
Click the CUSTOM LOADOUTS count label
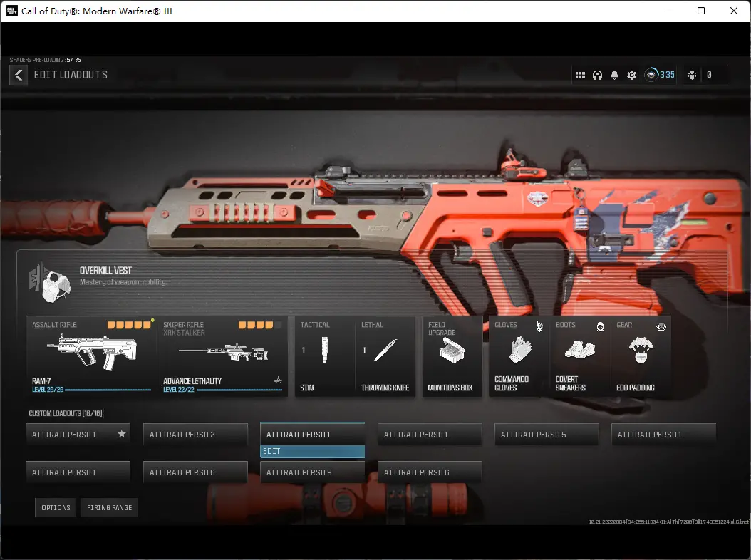[x=66, y=413]
